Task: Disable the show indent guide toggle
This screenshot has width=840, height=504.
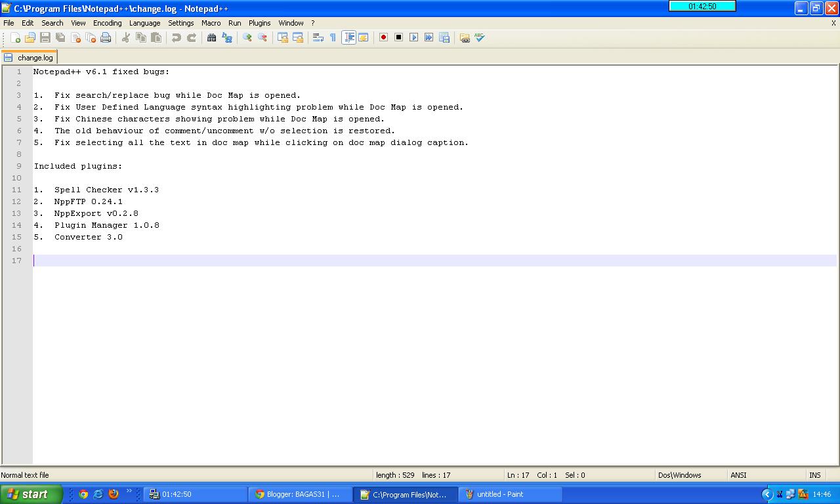Action: coord(348,37)
